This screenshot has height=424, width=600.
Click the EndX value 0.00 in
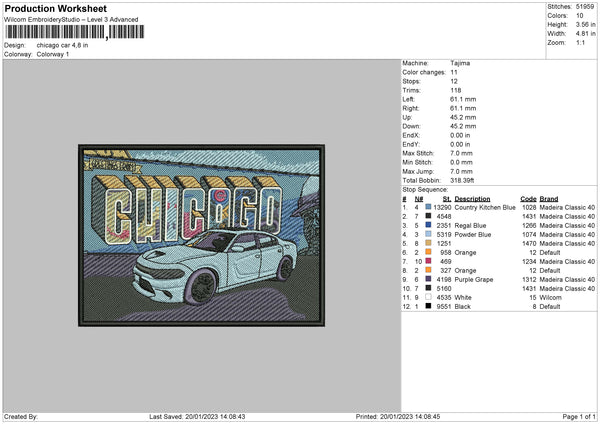click(460, 135)
